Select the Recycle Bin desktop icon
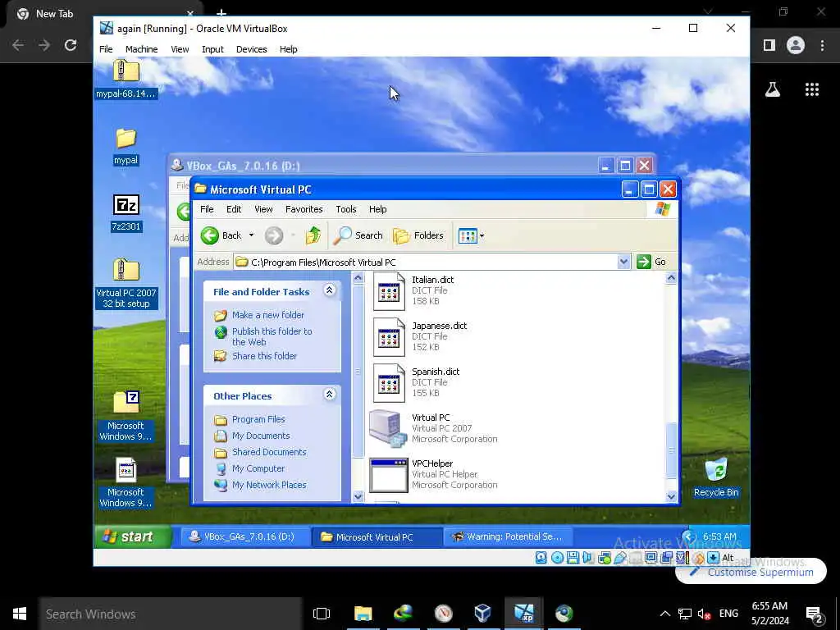This screenshot has height=630, width=840. 715,477
